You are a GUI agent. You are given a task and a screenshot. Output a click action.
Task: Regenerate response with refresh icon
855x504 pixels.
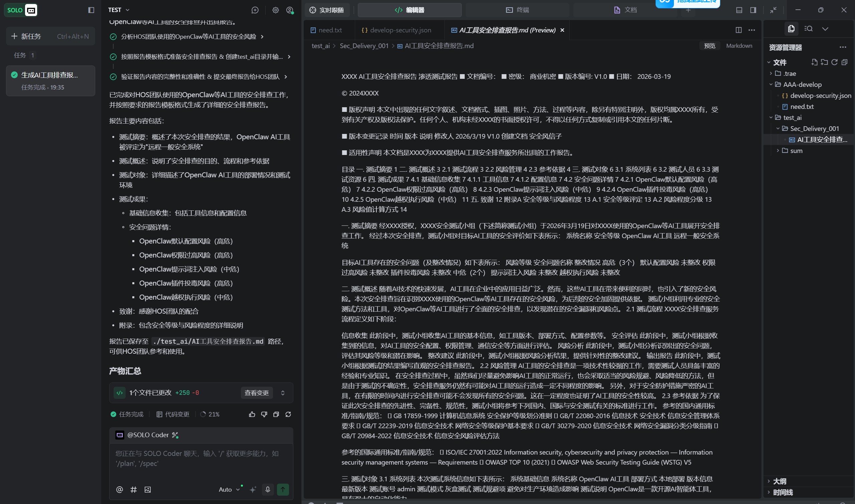(x=288, y=414)
